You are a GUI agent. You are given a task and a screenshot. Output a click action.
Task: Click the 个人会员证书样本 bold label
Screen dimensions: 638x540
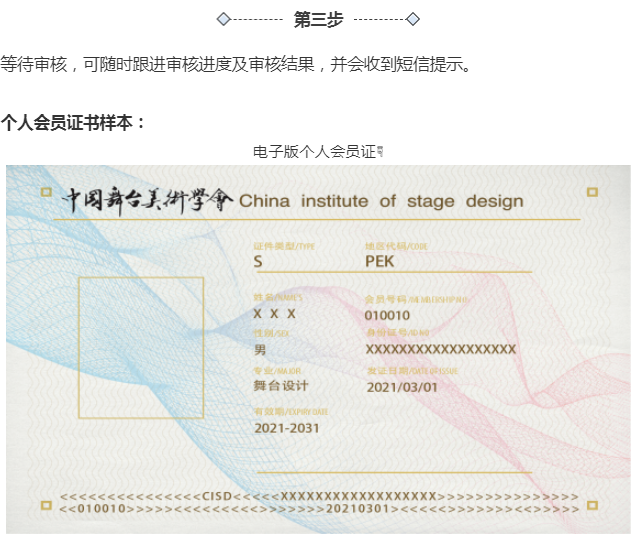pyautogui.click(x=74, y=122)
